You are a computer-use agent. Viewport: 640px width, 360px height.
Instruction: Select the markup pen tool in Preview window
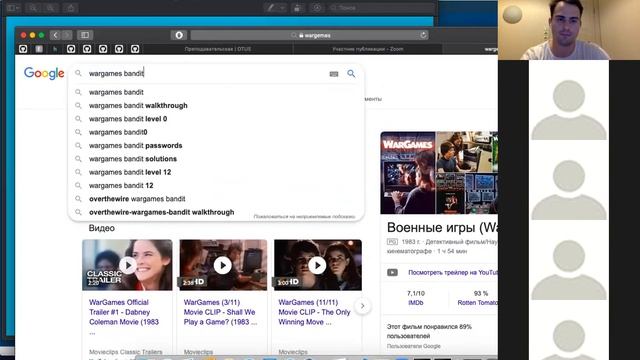(x=270, y=7)
